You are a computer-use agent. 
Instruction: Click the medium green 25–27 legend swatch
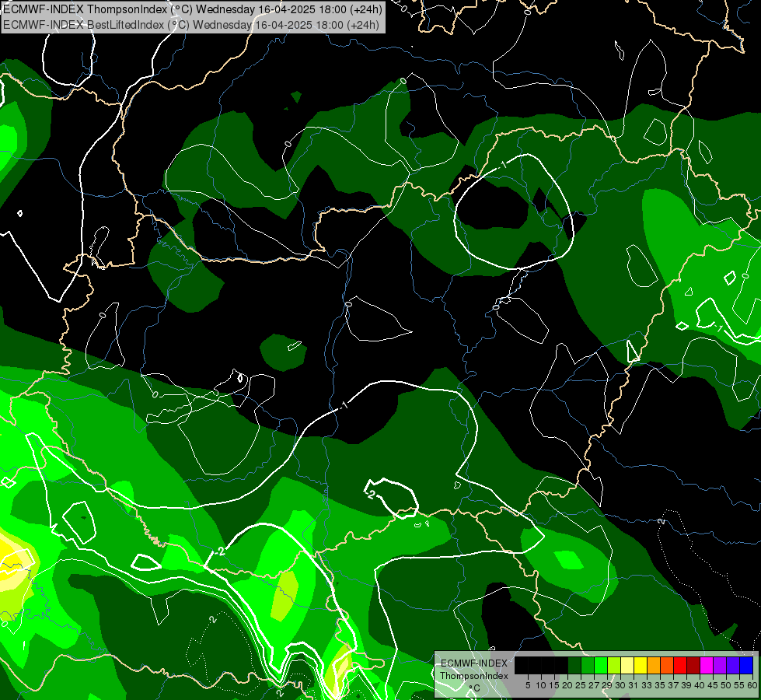coord(588,665)
